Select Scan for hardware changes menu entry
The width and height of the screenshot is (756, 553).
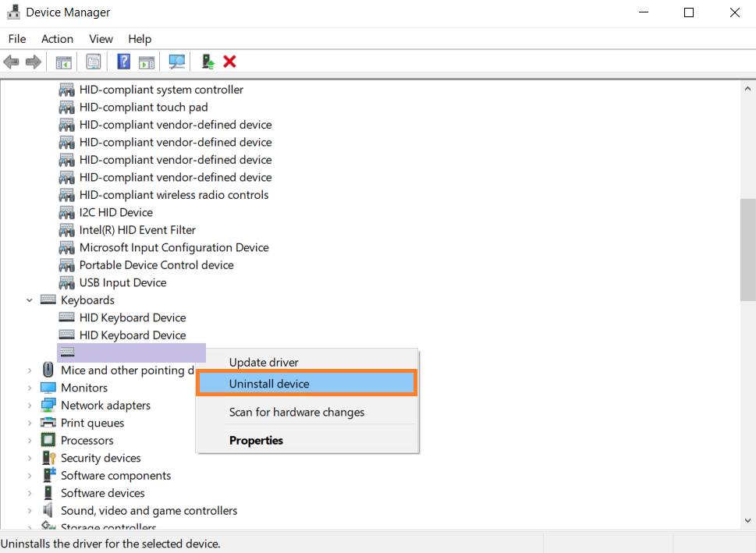click(296, 412)
